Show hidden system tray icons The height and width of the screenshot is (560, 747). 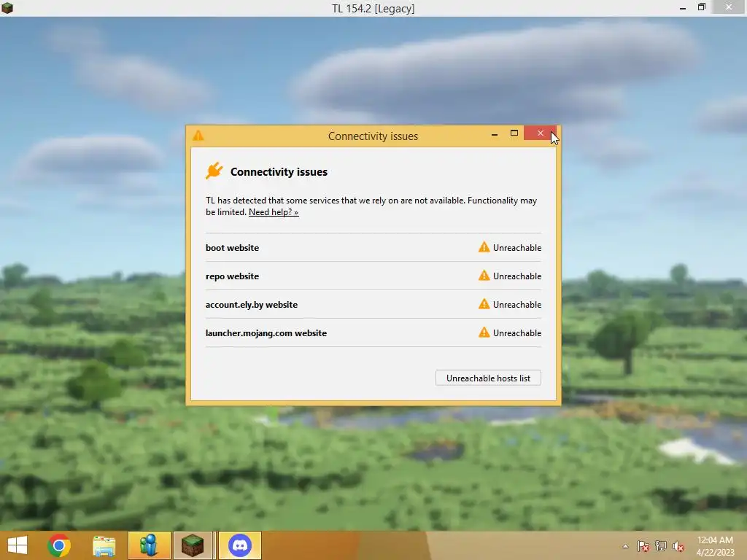[625, 546]
